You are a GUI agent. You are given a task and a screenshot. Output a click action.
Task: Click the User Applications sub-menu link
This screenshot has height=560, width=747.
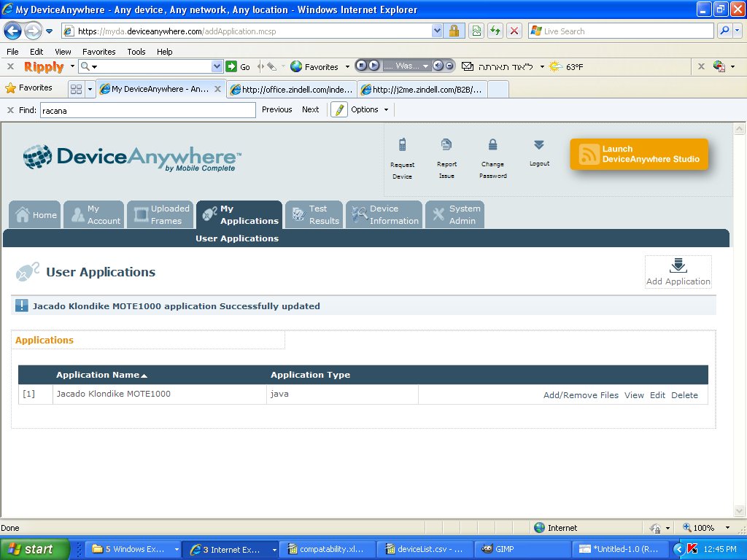pyautogui.click(x=237, y=238)
